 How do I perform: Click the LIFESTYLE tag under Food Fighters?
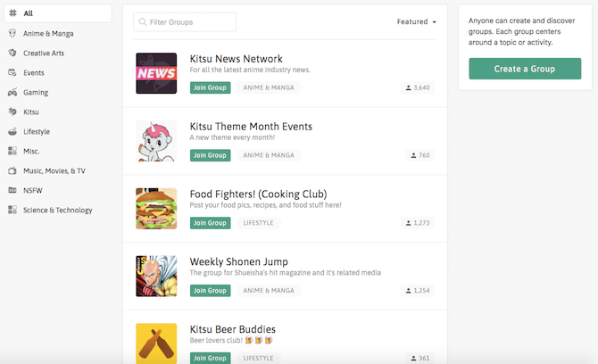[258, 223]
